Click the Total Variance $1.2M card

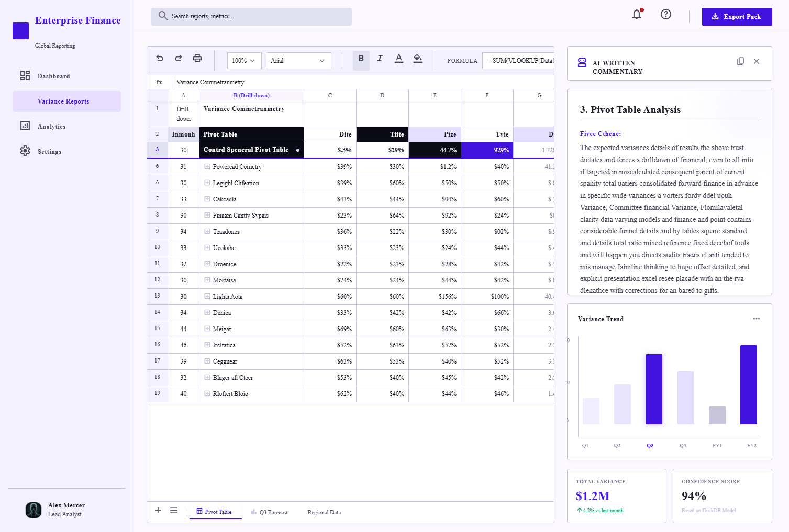(617, 496)
